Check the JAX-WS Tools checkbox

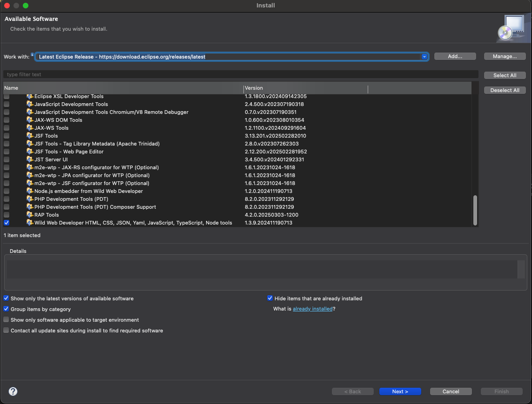click(7, 128)
